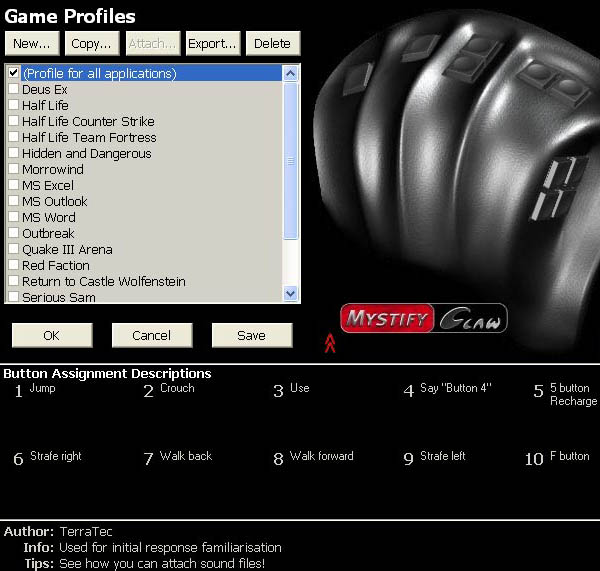The image size is (600, 571).
Task: Delete the selected profile
Action: pos(273,44)
